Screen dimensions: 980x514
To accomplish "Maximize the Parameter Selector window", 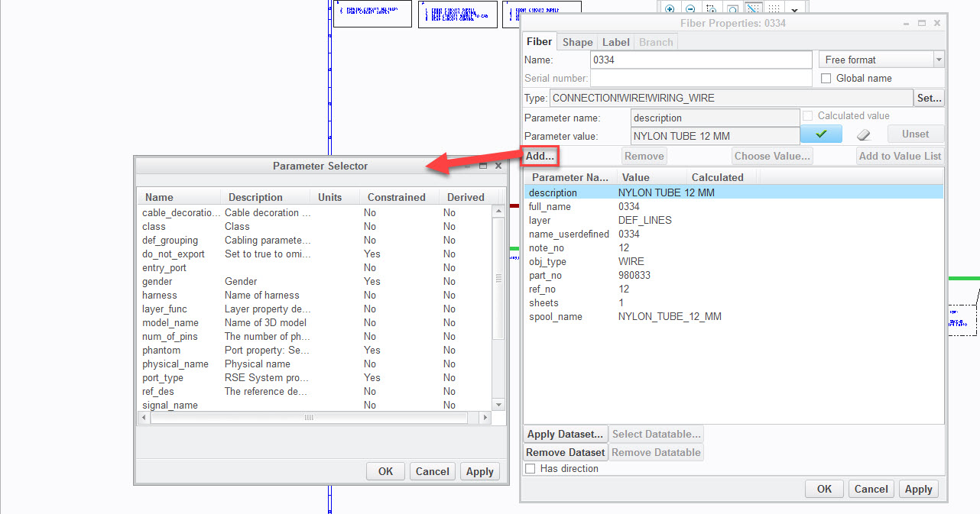I will 483,165.
